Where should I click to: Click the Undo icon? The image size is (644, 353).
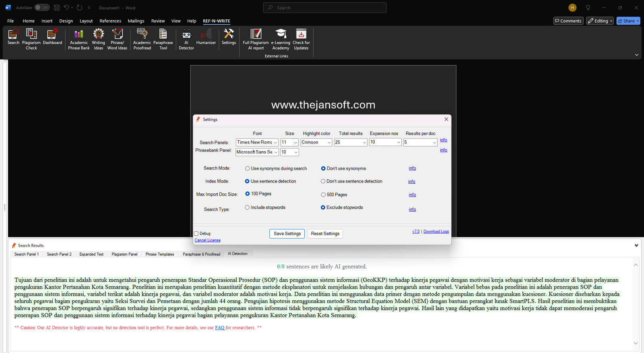pos(66,8)
